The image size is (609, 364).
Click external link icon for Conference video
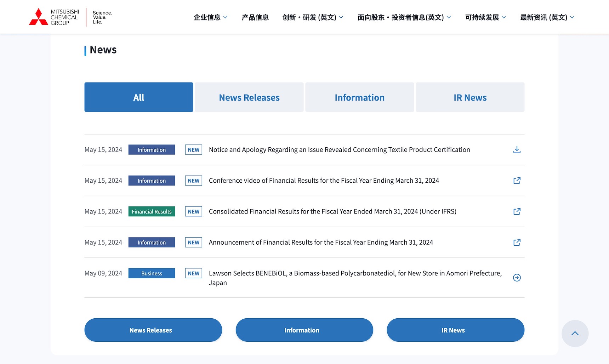pyautogui.click(x=517, y=181)
